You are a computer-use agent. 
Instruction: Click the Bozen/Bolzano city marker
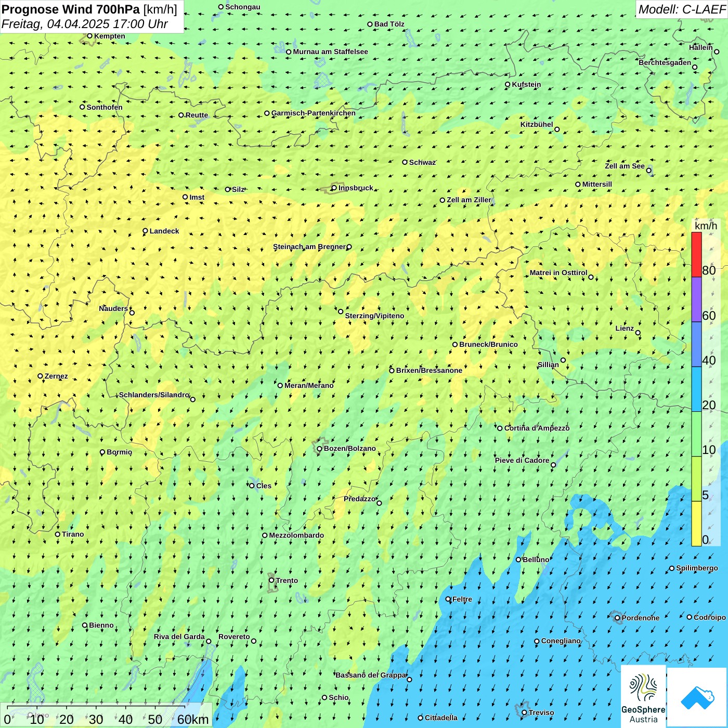coord(320,449)
